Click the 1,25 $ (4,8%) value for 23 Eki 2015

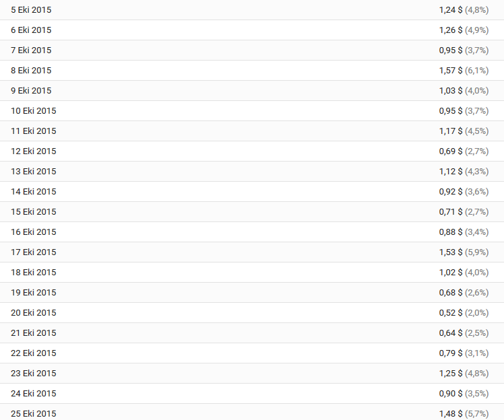tap(464, 374)
